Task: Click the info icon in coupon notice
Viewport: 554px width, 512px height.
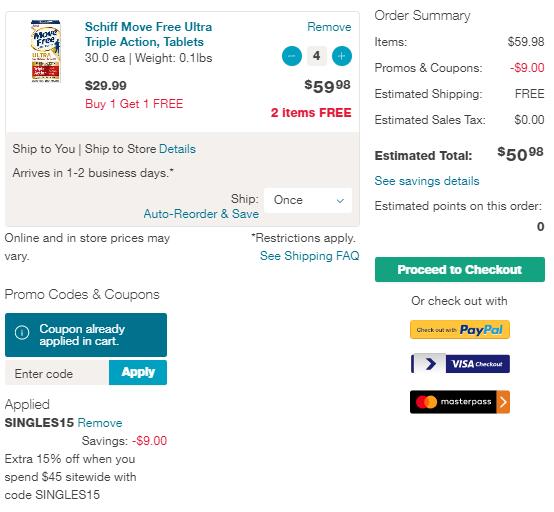Action: pos(22,332)
